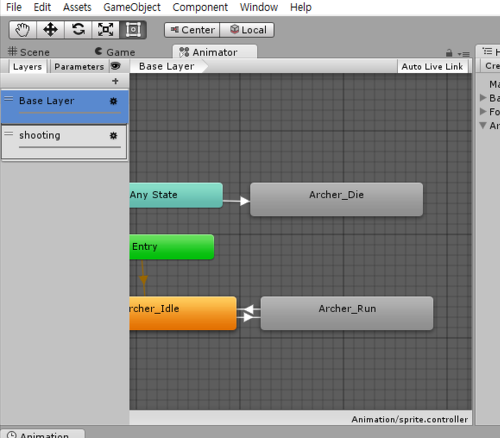Screen dimensions: 500x438
Task: Select the Base Layer row
Action: (65, 107)
